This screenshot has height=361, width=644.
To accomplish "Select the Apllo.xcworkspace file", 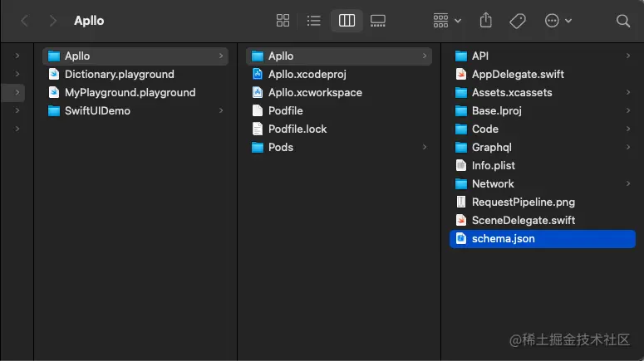I will [315, 92].
